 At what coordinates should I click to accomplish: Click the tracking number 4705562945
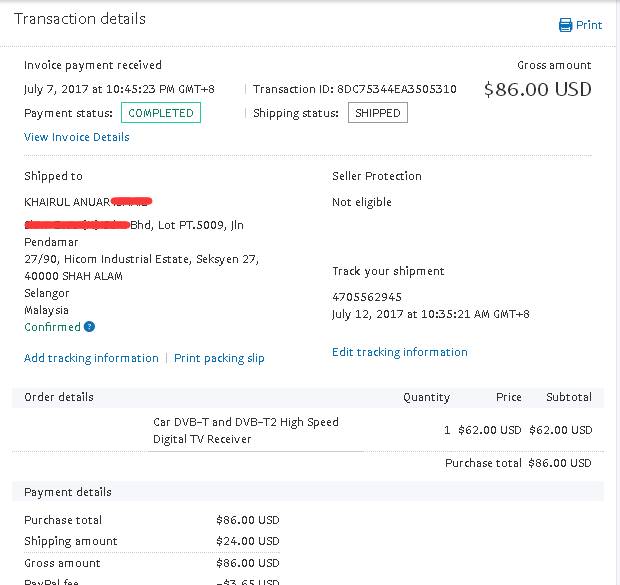[x=366, y=297]
